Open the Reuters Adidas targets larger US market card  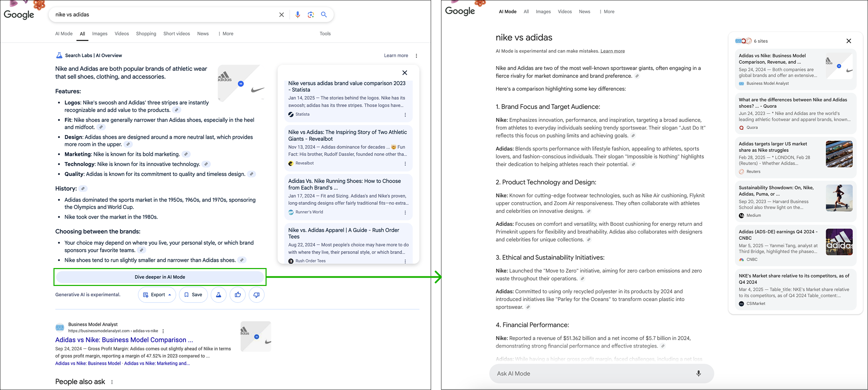coord(796,157)
